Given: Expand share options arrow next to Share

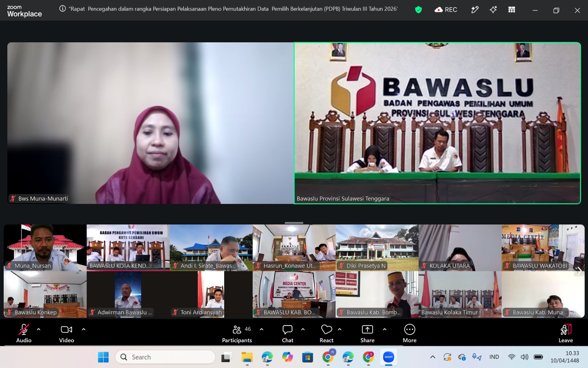Looking at the screenshot, I should (x=384, y=329).
